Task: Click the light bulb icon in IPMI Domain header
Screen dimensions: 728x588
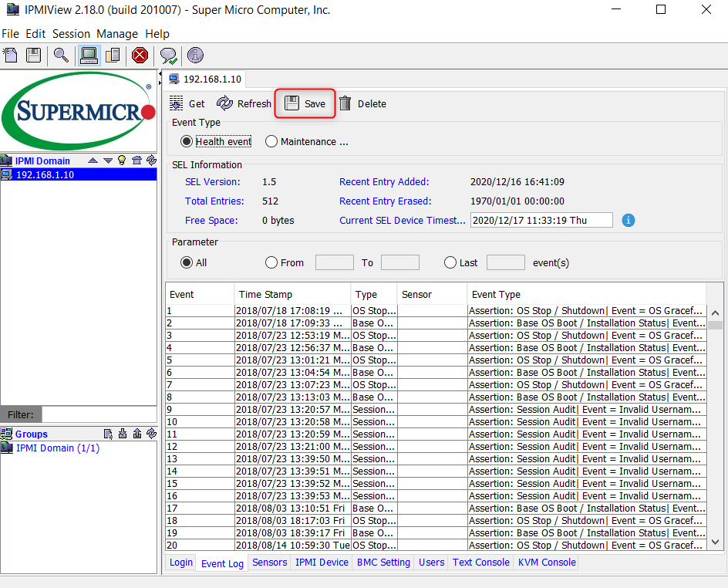Action: click(121, 161)
